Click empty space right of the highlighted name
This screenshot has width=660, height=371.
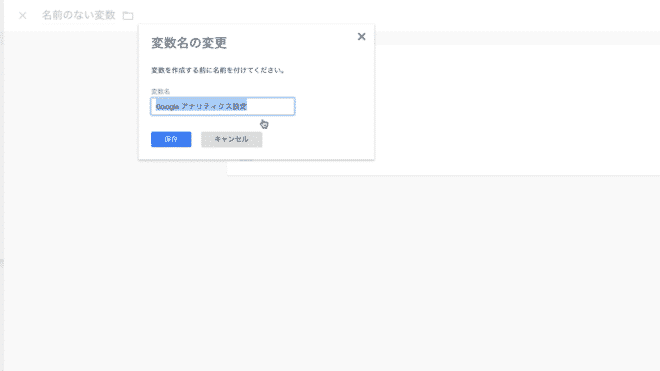271,107
